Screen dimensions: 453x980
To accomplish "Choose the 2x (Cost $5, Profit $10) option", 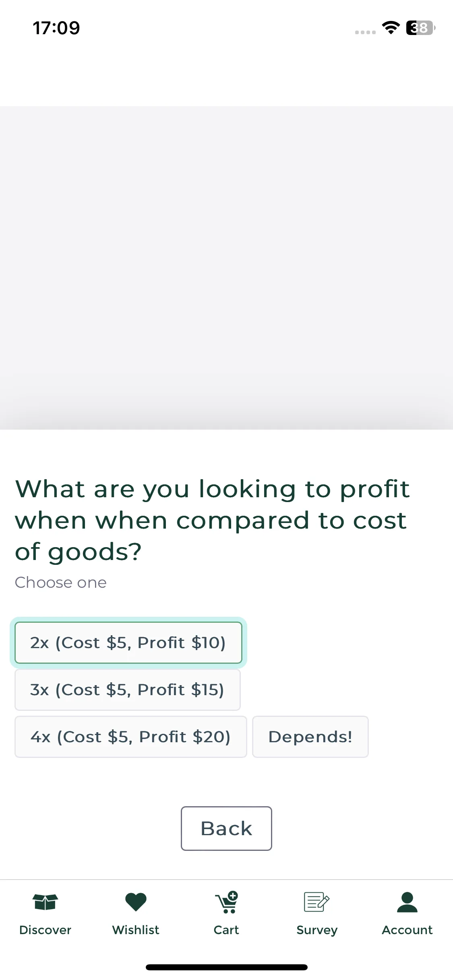I will click(x=128, y=642).
